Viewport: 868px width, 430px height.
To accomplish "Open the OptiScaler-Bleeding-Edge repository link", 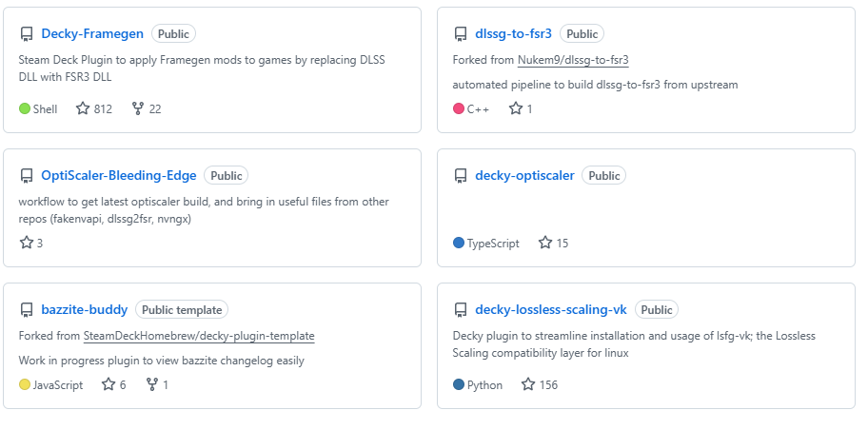I will pos(119,175).
